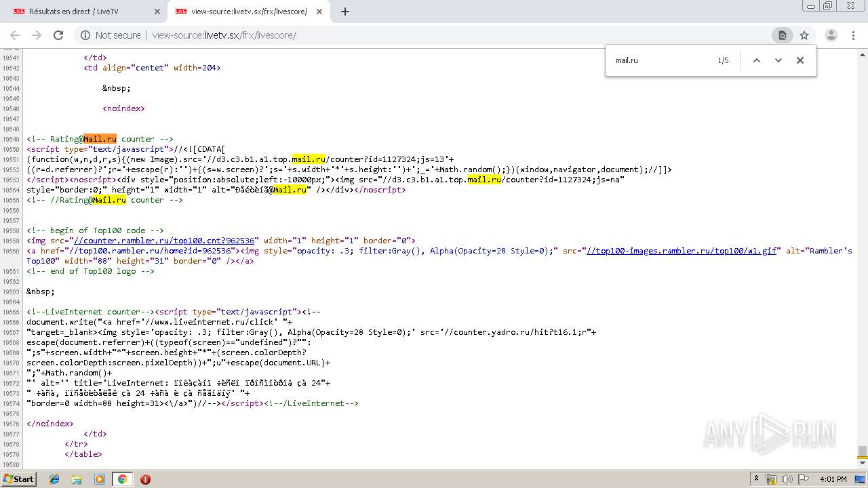Open Windows Media Player from taskbar

[100, 479]
